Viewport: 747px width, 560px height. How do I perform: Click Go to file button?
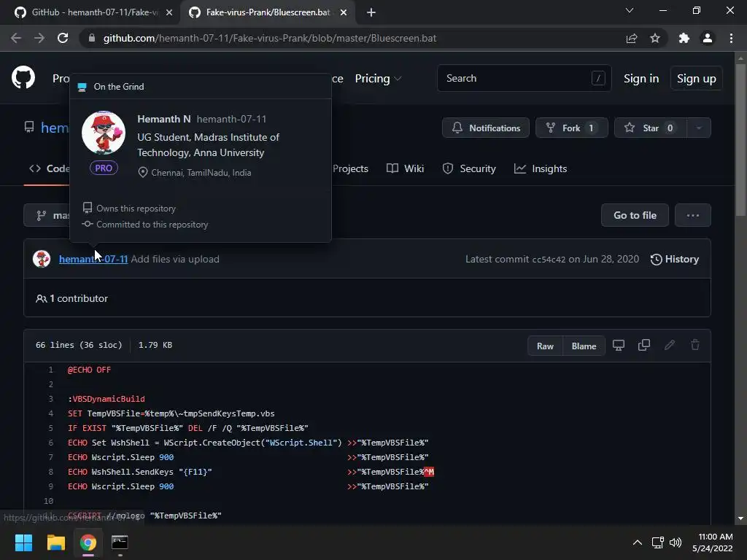pyautogui.click(x=635, y=215)
